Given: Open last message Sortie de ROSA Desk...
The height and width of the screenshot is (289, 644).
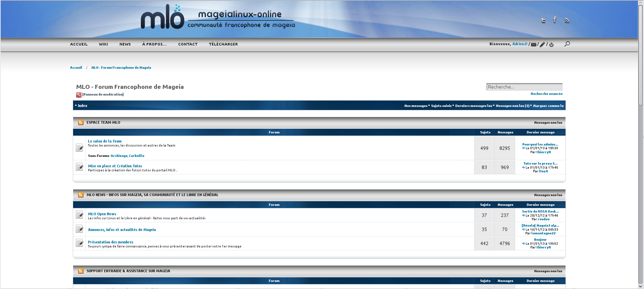Looking at the screenshot, I should pyautogui.click(x=540, y=212).
